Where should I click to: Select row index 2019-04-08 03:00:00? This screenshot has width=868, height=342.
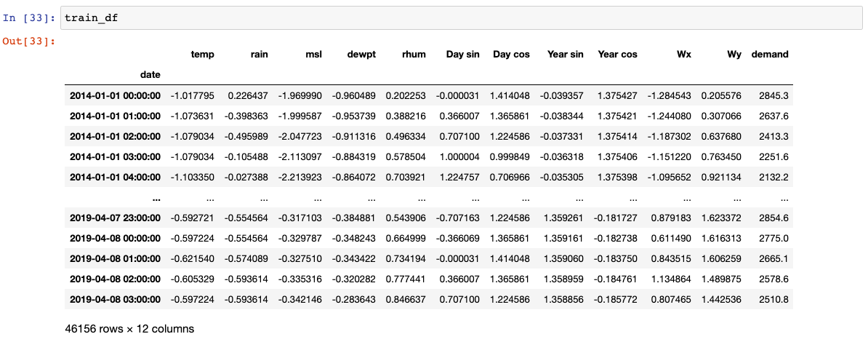(x=115, y=299)
